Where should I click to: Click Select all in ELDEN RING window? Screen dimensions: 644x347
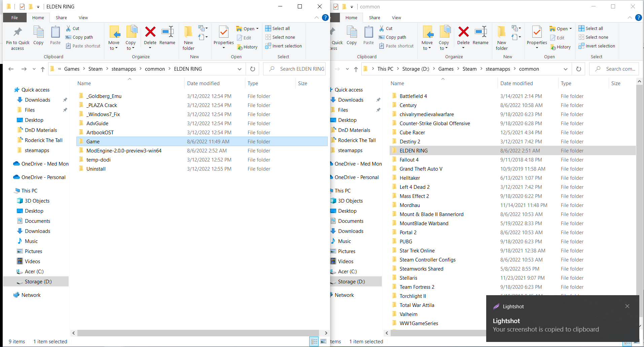[x=278, y=28]
